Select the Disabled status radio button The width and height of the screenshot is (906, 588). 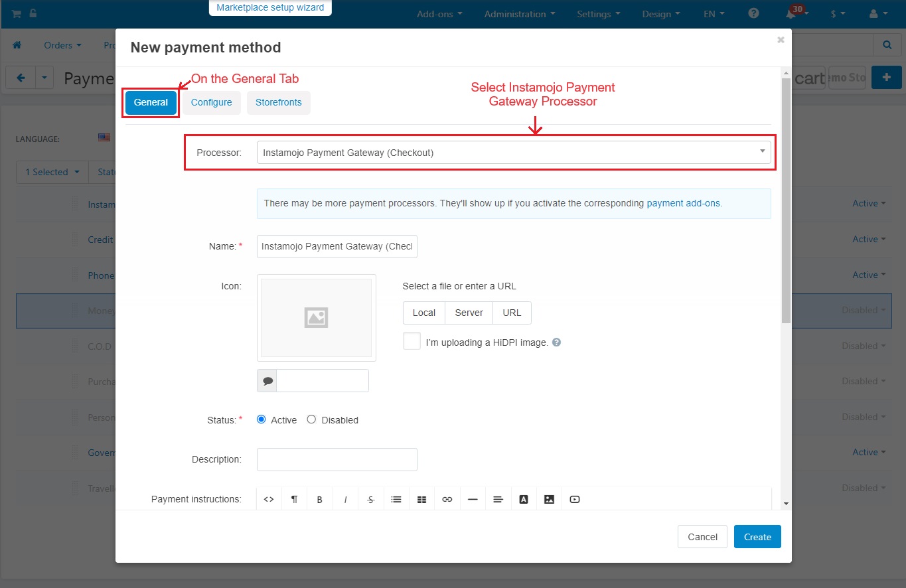311,419
